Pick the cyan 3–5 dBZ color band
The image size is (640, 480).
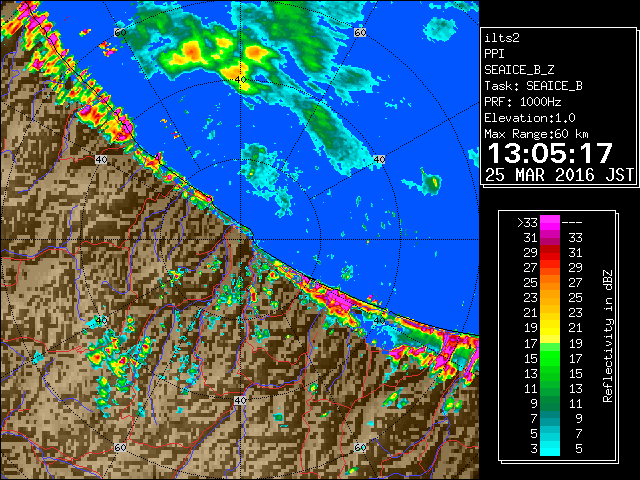click(550, 448)
